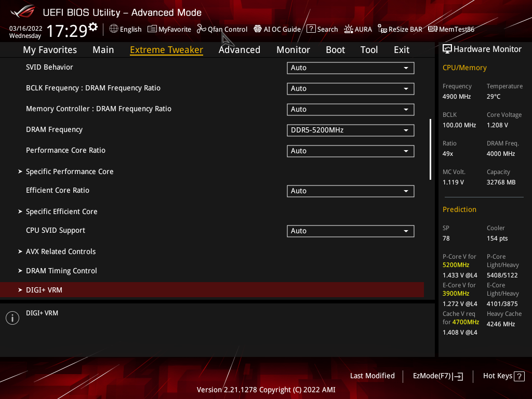Screen dimensions: 532x399
Task: Click the 1.208 V core voltage value
Action: click(x=497, y=125)
